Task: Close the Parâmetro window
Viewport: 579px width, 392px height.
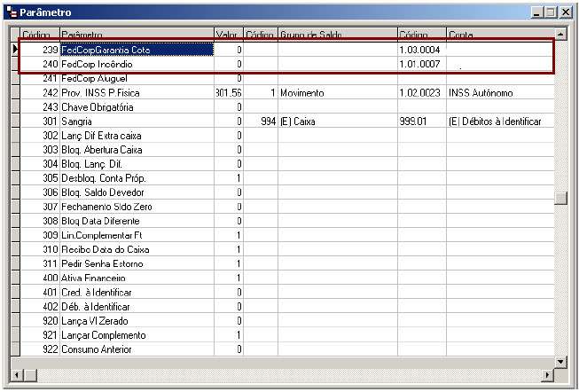Action: [567, 12]
